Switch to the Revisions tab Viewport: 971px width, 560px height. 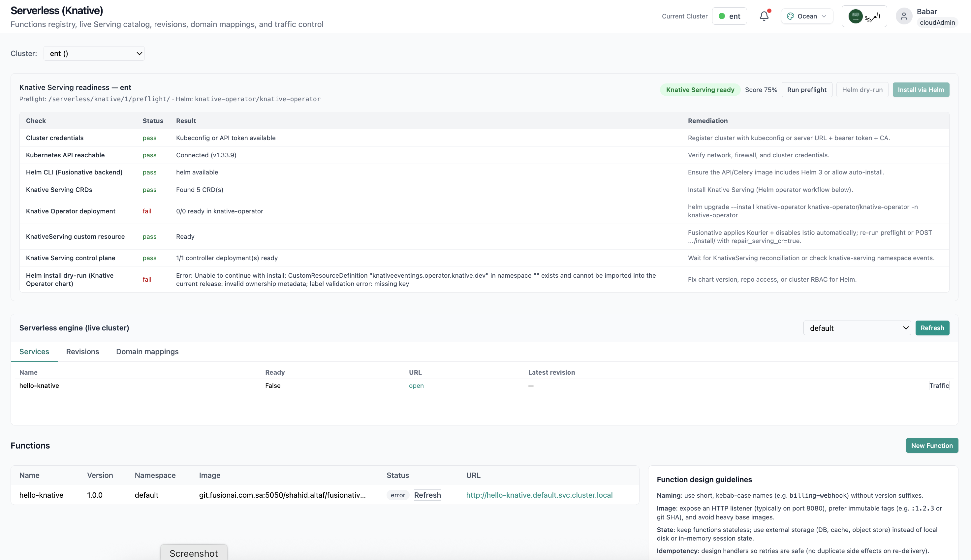point(83,352)
